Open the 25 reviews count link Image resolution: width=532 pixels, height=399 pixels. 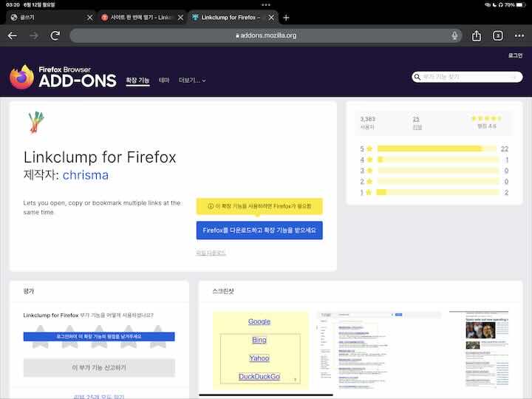pos(417,123)
